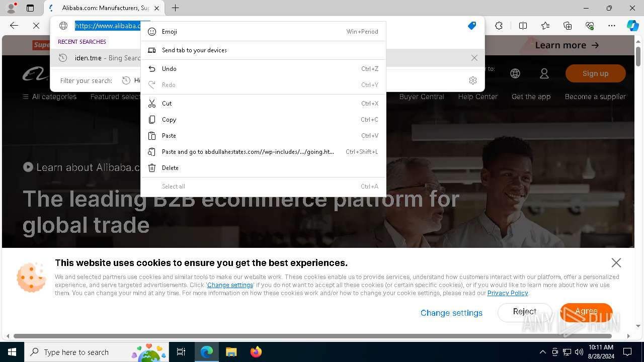Click inline 'Change settings' cookie link
Viewport: 644px width, 362px height.
(230, 285)
